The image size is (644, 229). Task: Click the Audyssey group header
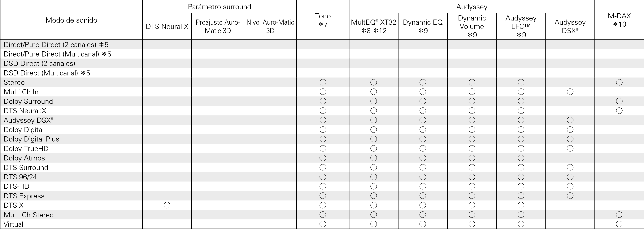pyautogui.click(x=472, y=7)
